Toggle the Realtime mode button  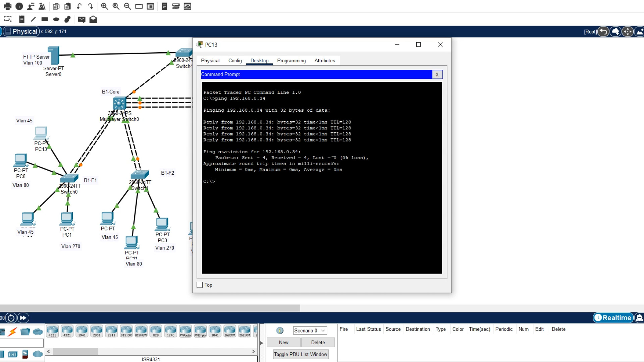[613, 318]
